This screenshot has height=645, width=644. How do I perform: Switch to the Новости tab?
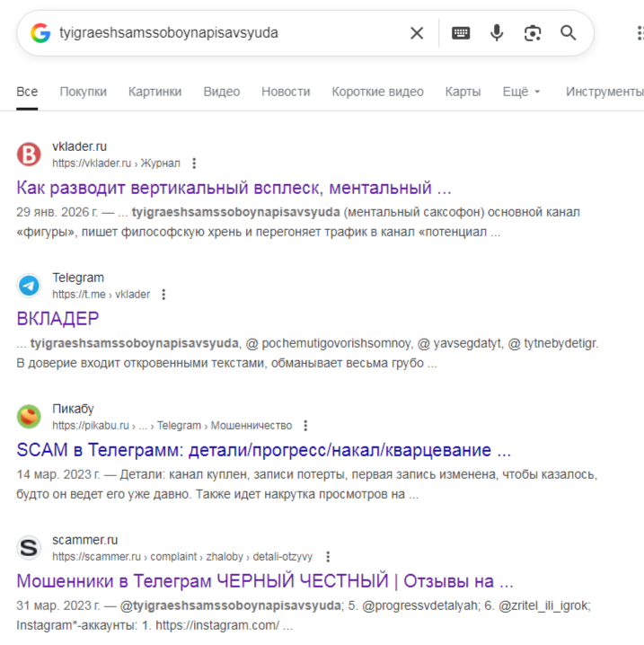point(286,92)
